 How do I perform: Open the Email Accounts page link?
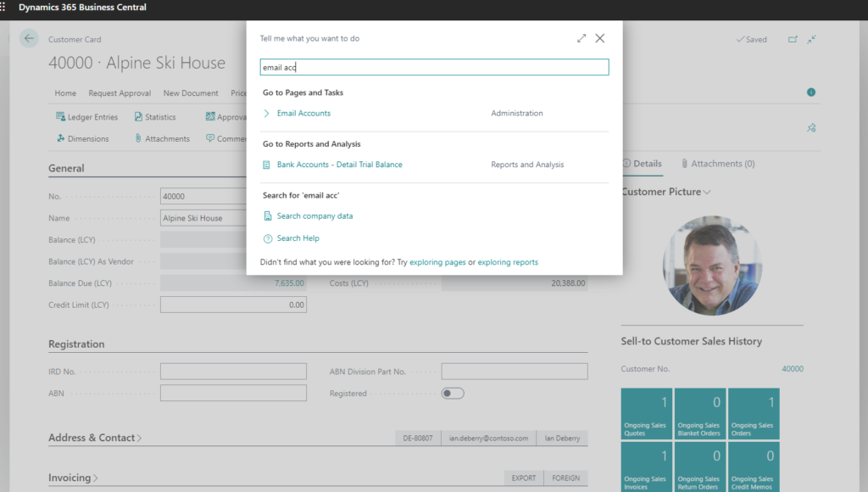[x=303, y=113]
